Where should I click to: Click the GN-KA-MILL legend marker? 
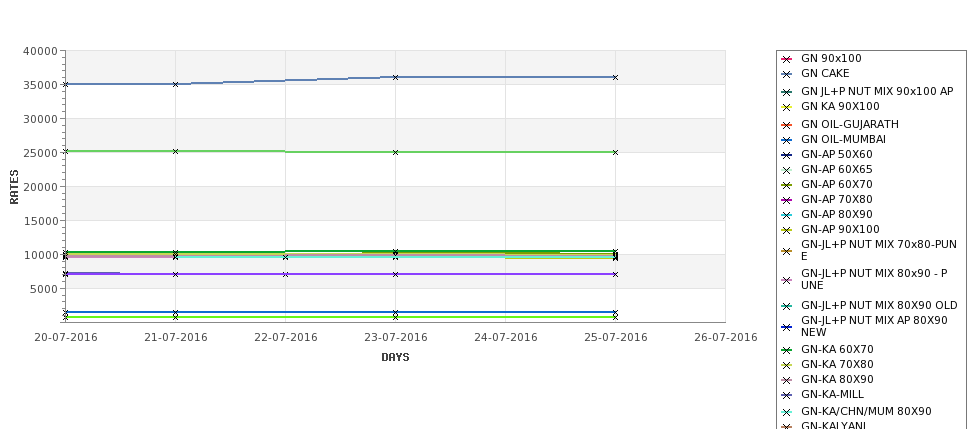click(786, 395)
